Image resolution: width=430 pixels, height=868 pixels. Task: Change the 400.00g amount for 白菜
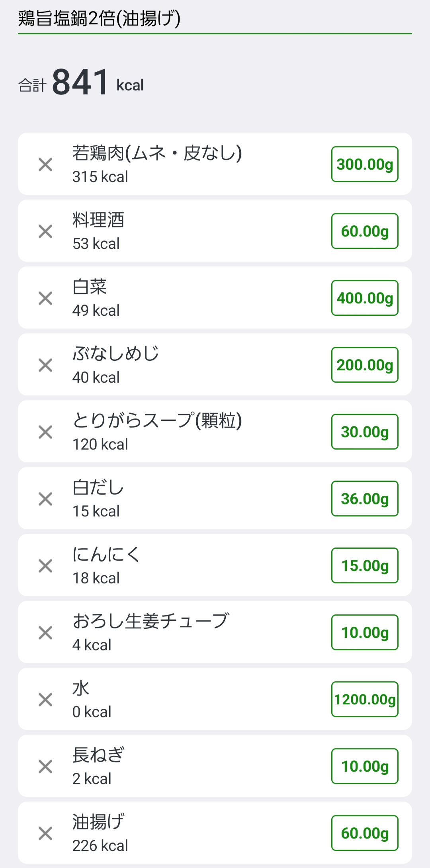tap(365, 298)
